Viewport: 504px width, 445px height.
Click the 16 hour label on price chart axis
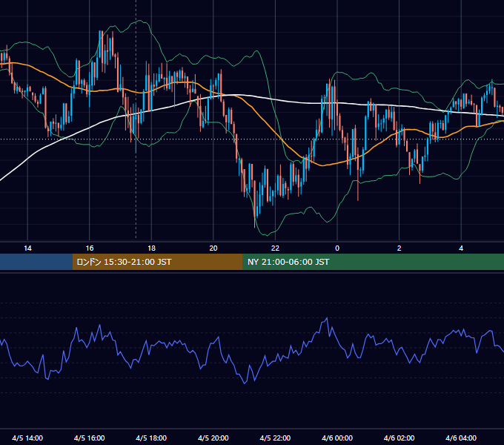click(x=90, y=248)
